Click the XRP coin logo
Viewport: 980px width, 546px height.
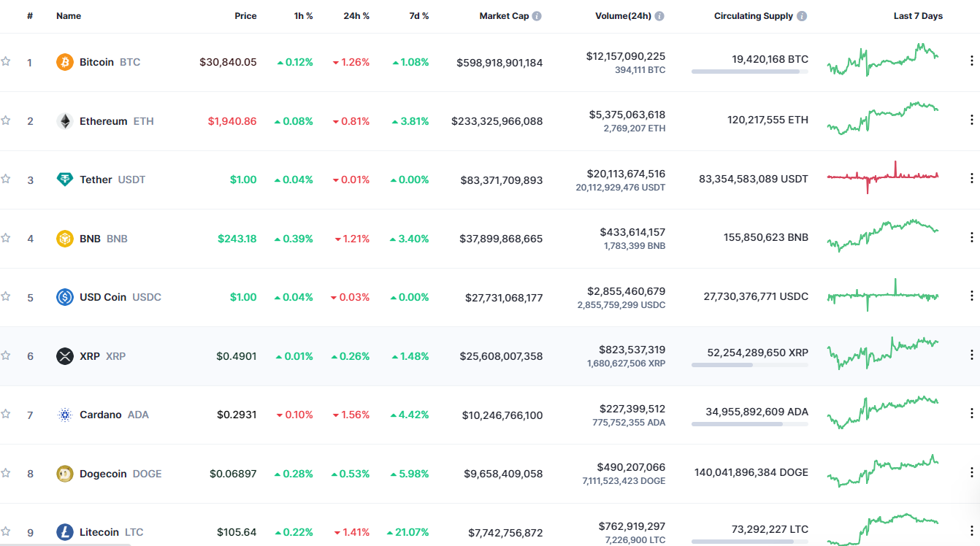click(x=66, y=355)
